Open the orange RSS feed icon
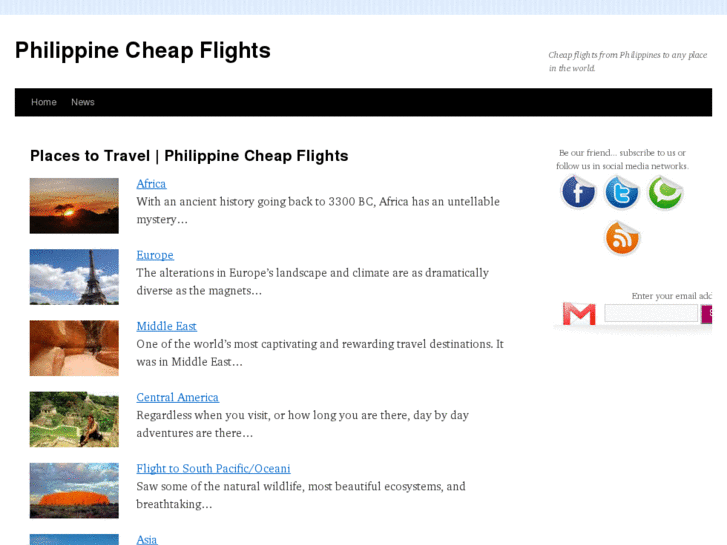 (x=622, y=237)
